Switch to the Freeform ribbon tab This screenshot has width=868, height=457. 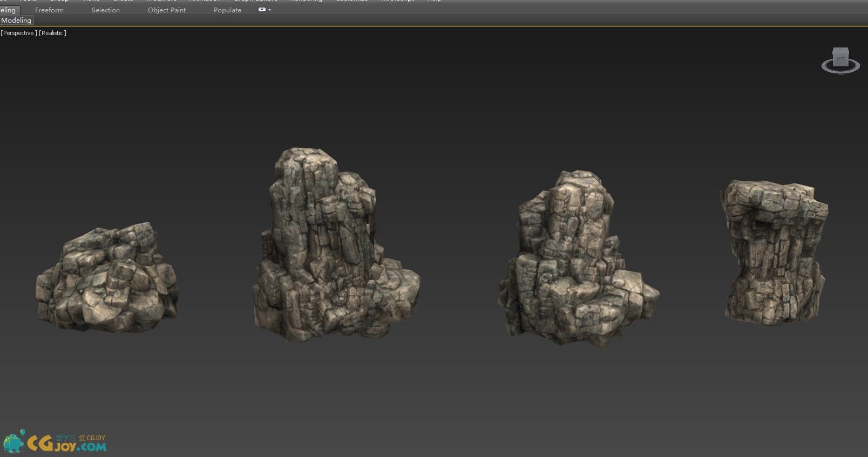coord(49,10)
